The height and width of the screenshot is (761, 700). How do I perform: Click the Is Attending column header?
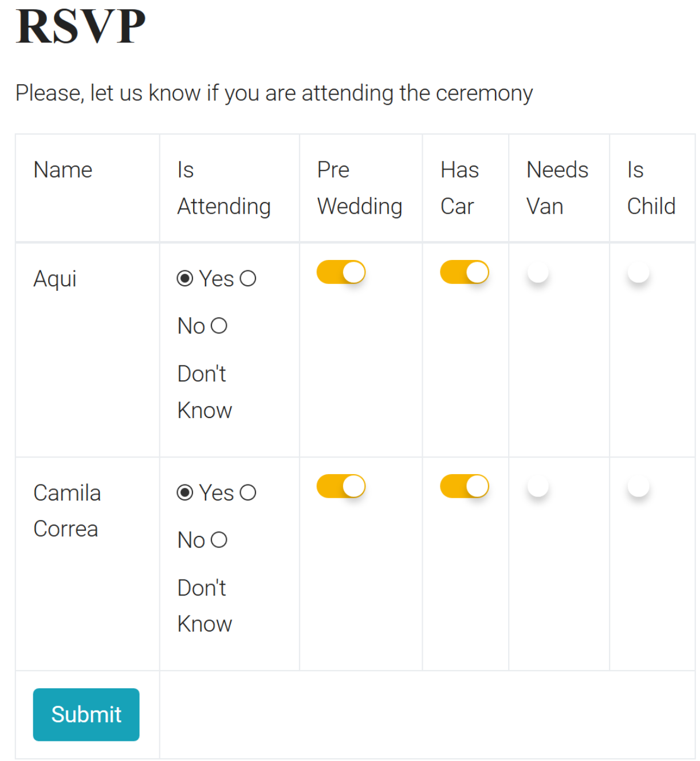[224, 188]
